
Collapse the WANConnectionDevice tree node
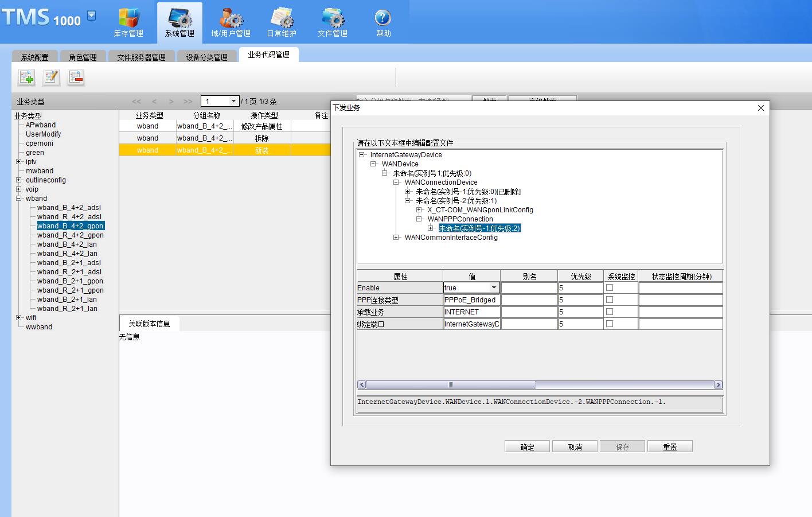pyautogui.click(x=396, y=182)
